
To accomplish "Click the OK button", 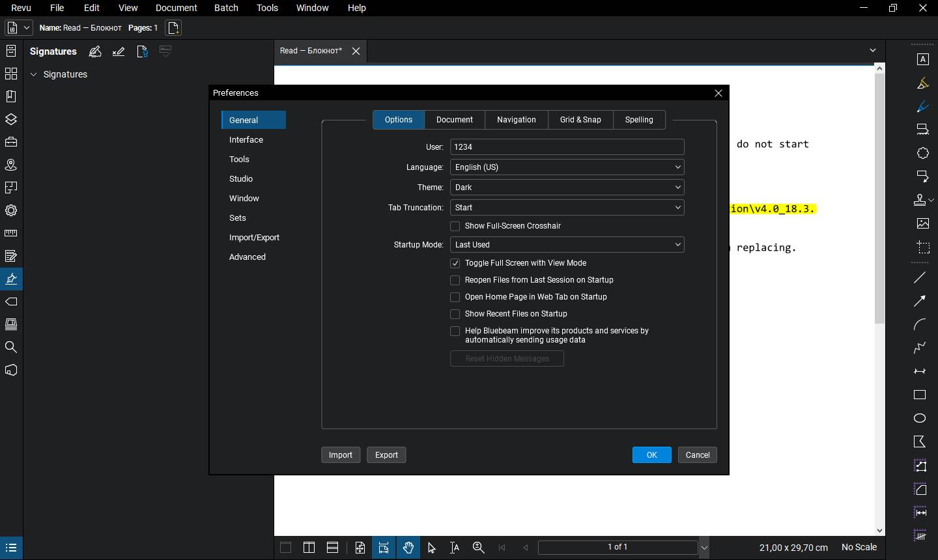I will click(x=652, y=455).
